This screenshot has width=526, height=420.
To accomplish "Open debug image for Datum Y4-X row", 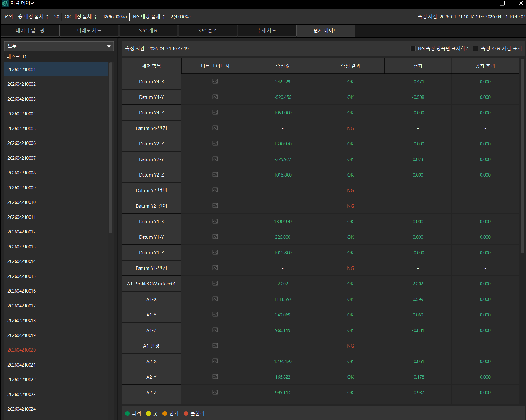I will coord(215,81).
